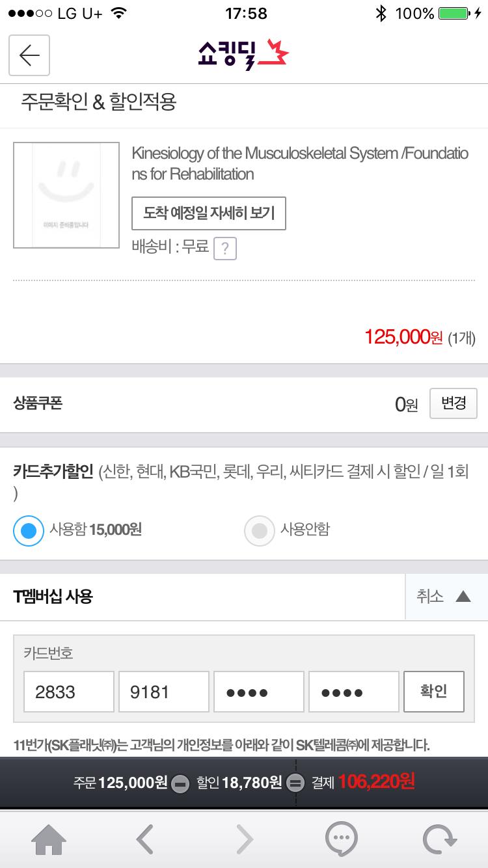Viewport: 488px width, 868px height.
Task: Navigate back with the bottom left chevron
Action: click(145, 839)
